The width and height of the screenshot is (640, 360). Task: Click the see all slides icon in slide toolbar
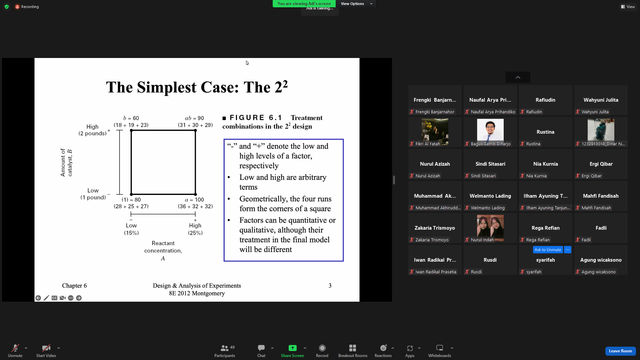pyautogui.click(x=54, y=298)
